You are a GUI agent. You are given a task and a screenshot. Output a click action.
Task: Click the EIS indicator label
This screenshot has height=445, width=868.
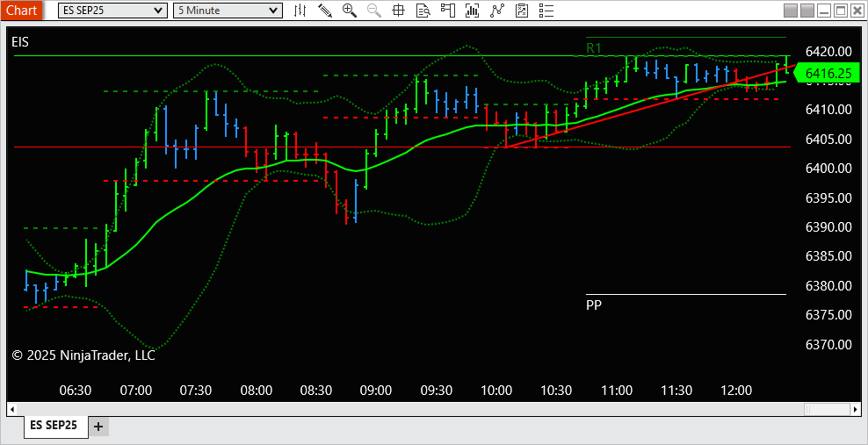(x=20, y=41)
